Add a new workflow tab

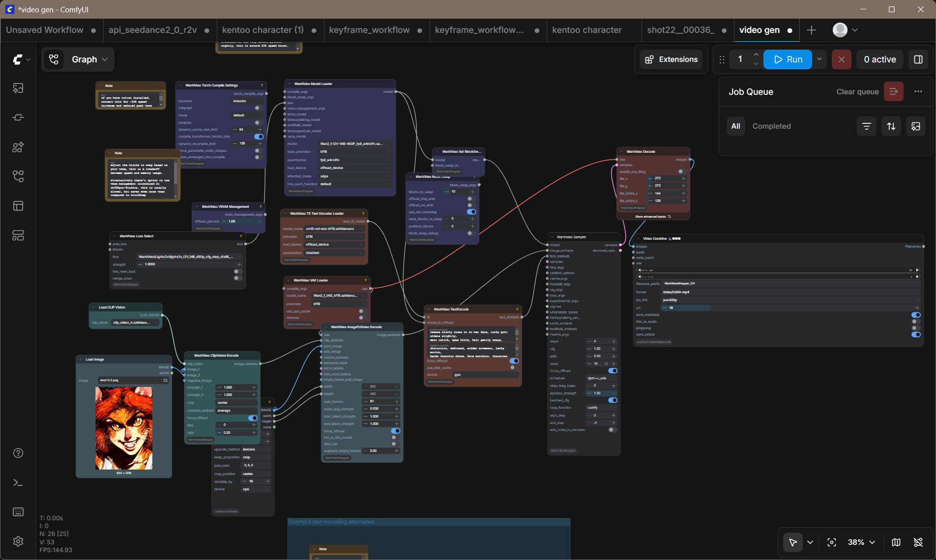click(812, 30)
